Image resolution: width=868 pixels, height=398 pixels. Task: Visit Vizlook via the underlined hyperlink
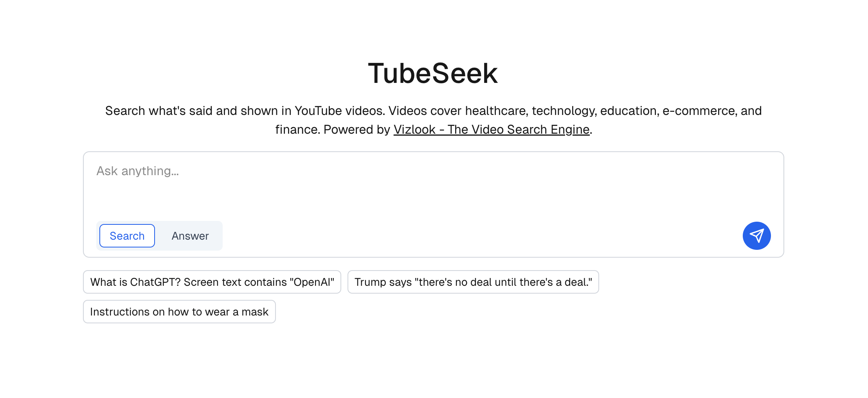click(491, 129)
